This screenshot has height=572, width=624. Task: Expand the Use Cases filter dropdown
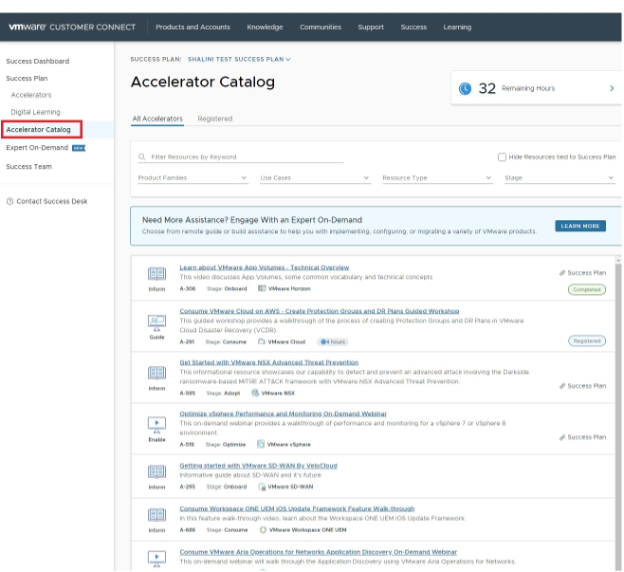click(314, 178)
